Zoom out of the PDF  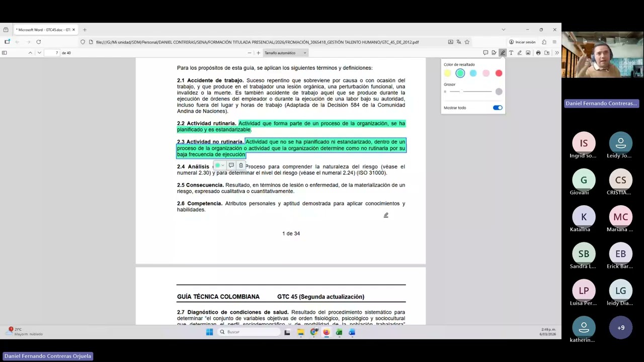[x=249, y=53]
